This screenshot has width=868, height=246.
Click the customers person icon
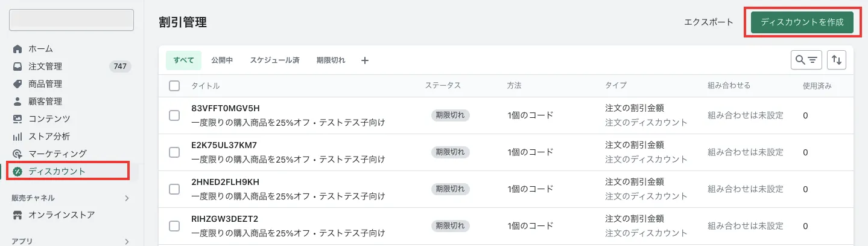(x=17, y=102)
